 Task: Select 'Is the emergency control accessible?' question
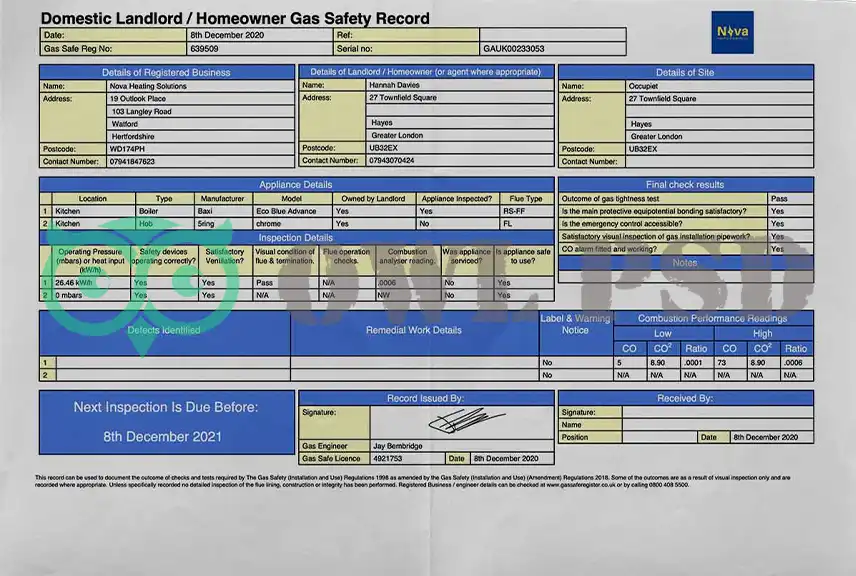click(622, 224)
